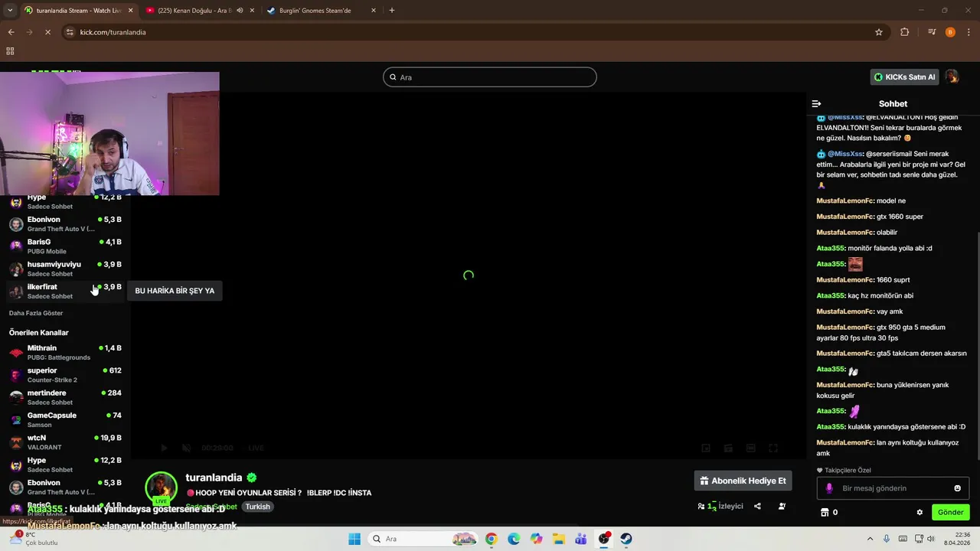
Task: Open the Kick user avatar menu
Action: [952, 77]
